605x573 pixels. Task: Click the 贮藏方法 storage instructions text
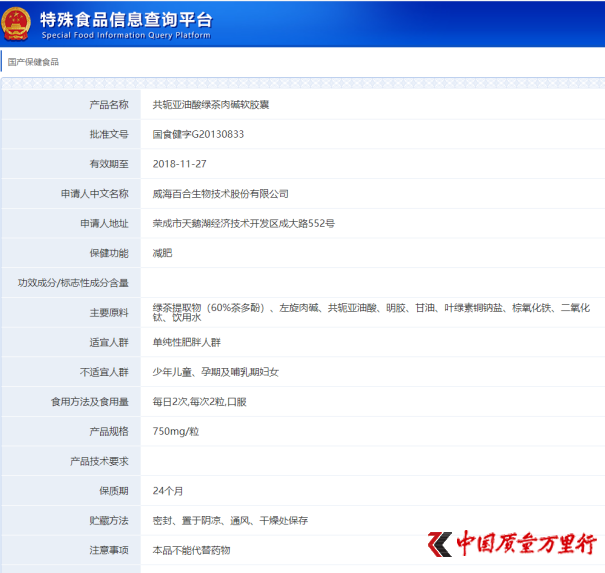(x=230, y=521)
